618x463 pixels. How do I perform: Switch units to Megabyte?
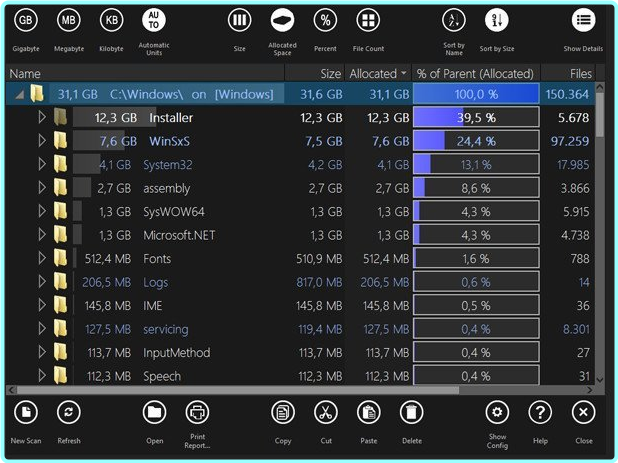coord(69,21)
